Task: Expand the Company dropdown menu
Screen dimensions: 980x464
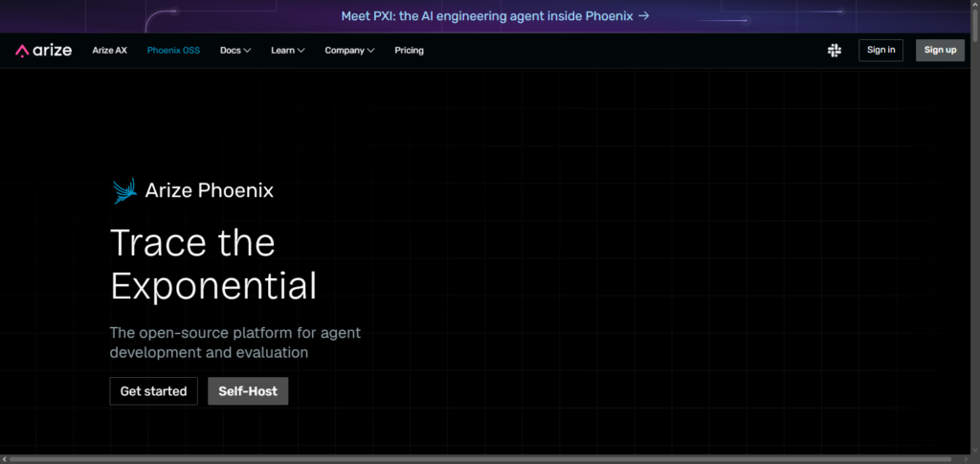Action: coord(349,51)
